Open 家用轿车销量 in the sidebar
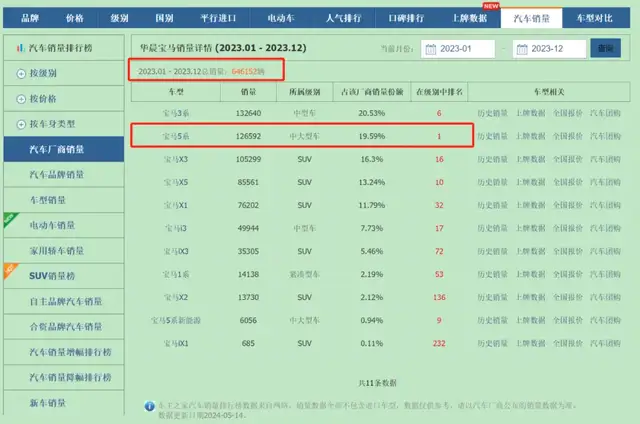This screenshot has width=640, height=424. tap(57, 251)
